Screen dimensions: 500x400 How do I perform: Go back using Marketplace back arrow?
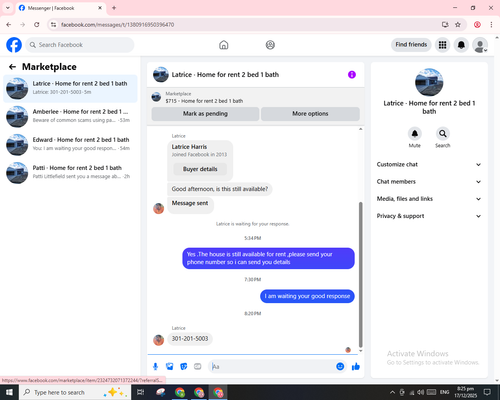click(12, 67)
